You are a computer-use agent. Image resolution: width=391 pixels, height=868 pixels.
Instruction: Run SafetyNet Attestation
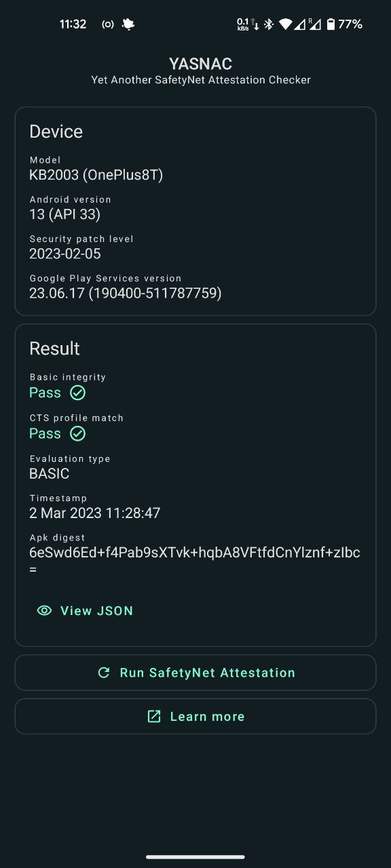point(195,672)
